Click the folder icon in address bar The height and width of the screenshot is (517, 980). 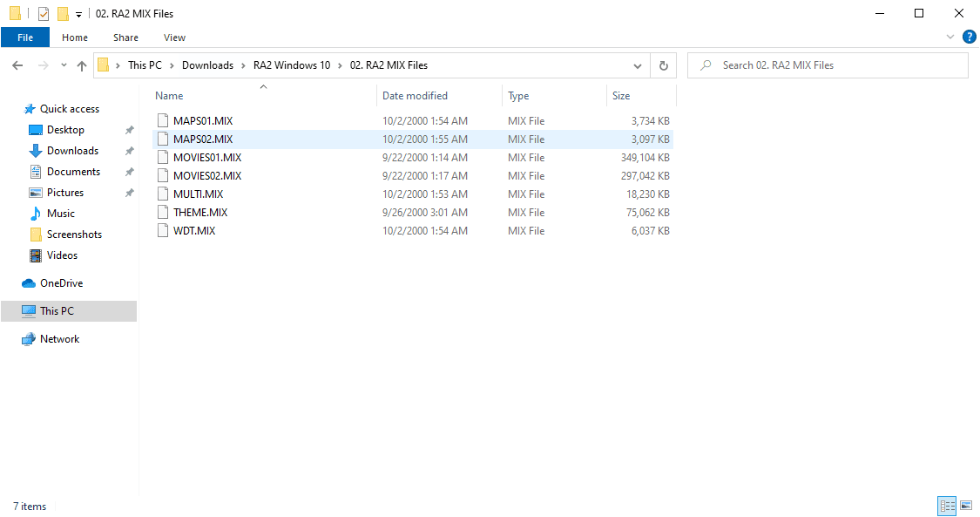click(x=104, y=65)
